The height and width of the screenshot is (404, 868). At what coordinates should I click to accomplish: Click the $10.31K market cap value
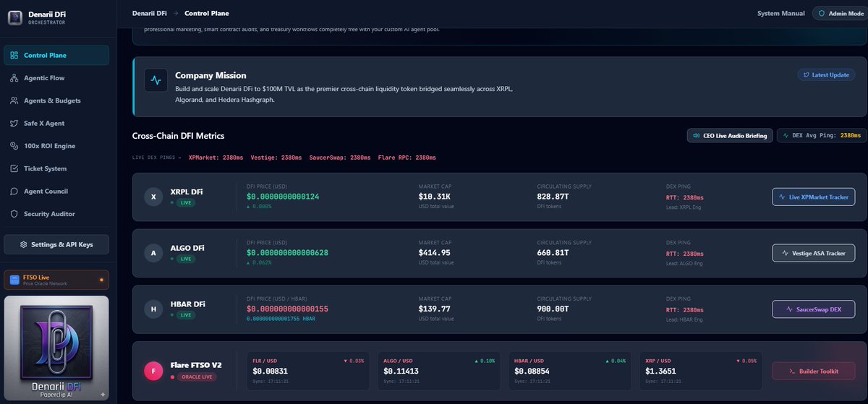[x=435, y=197]
